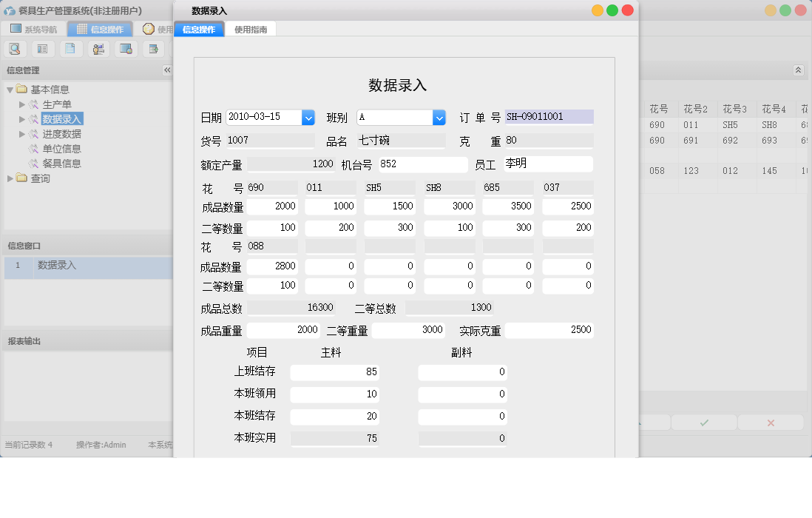Screen dimensions: 812x518
Task: Click the report list icon in toolbar
Action: (x=42, y=48)
